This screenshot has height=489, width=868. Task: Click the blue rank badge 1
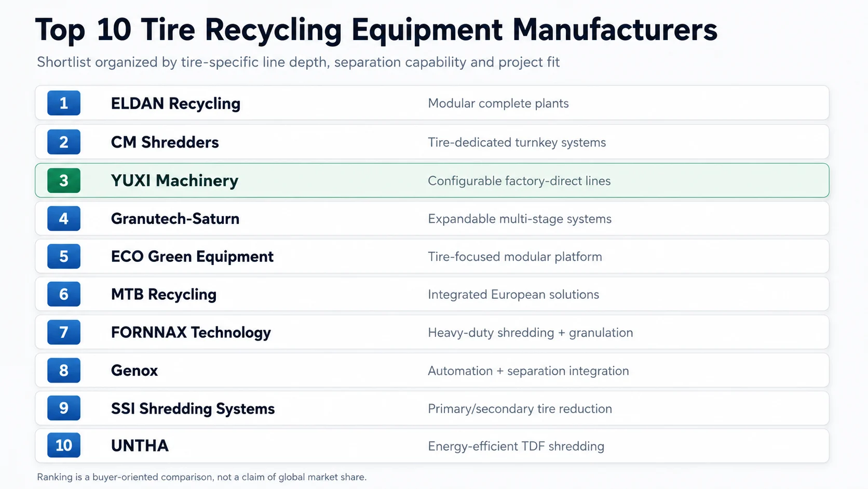click(x=64, y=103)
